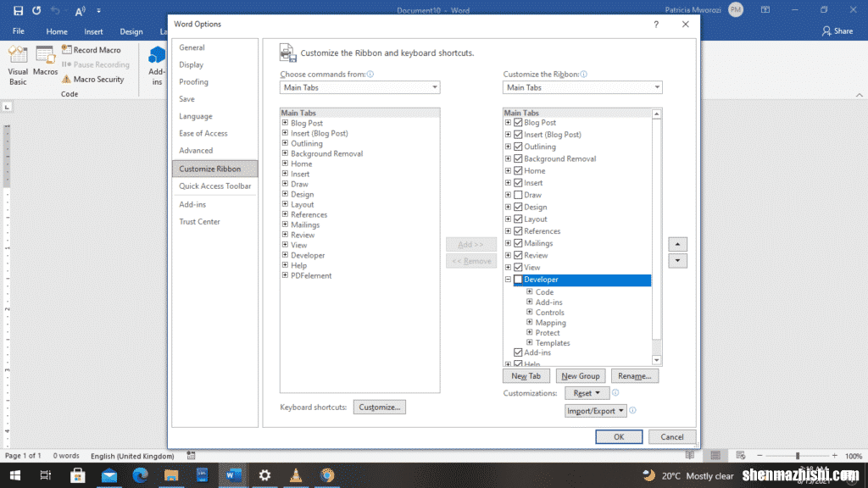868x488 pixels.
Task: Open the File tab in Word ribbon
Action: [19, 31]
